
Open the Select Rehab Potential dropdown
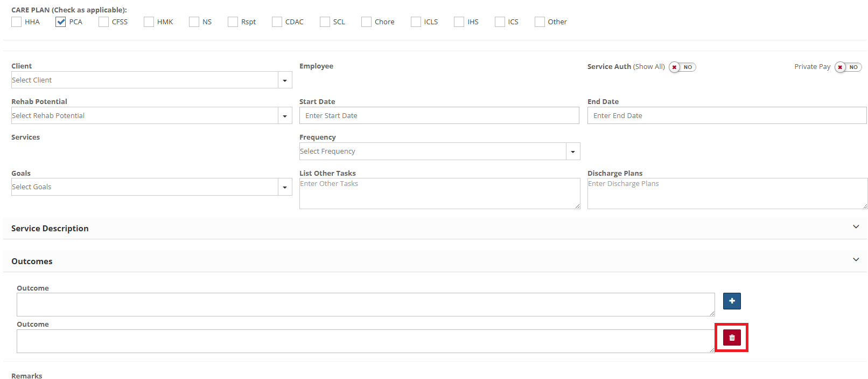152,115
